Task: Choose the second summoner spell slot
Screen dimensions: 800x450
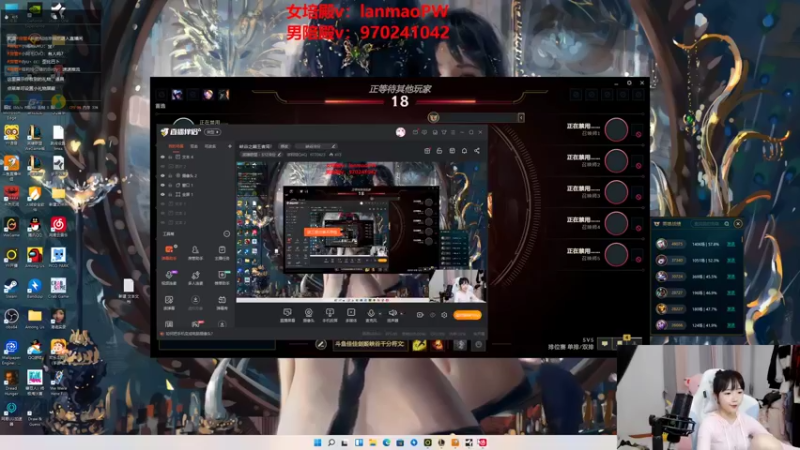Action: [437, 345]
